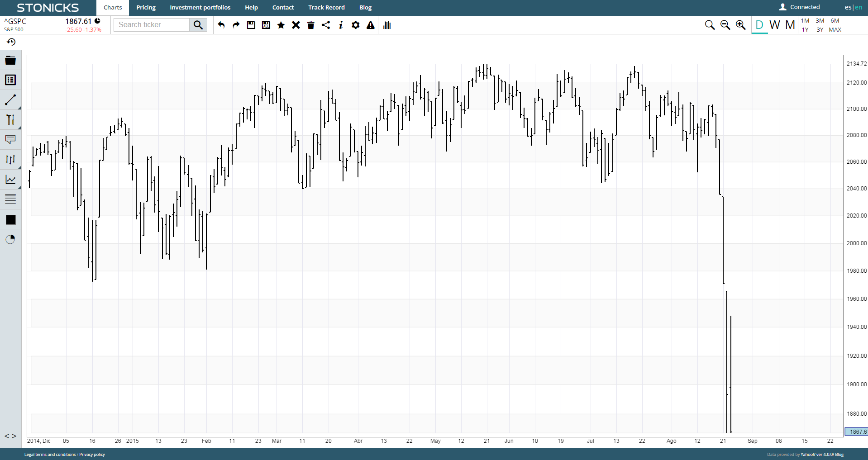Viewport: 868px width, 460px height.
Task: Expand the indicators line chart tool
Action: (x=10, y=180)
